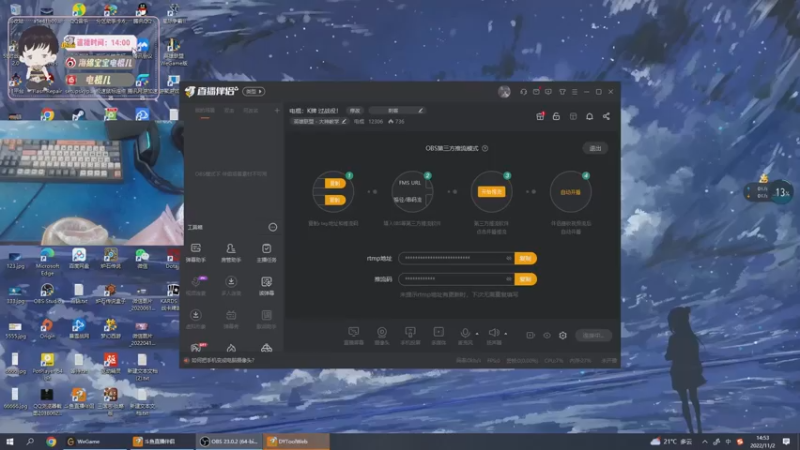Viewport: 800px width, 450px height.
Task: Click the orange button in step 3 circle
Action: 492,192
